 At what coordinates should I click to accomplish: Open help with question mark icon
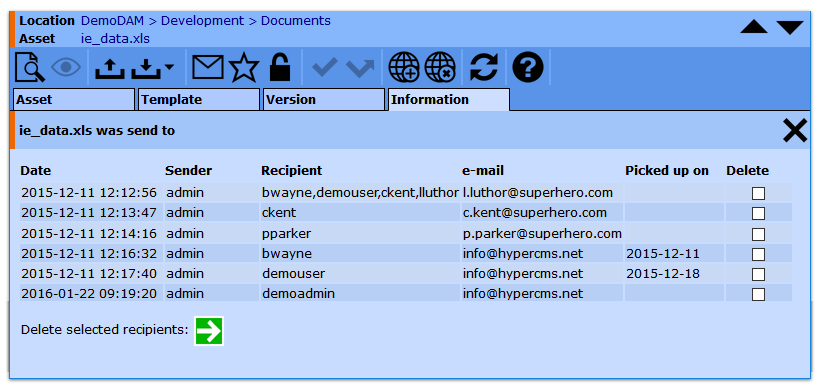pos(528,67)
